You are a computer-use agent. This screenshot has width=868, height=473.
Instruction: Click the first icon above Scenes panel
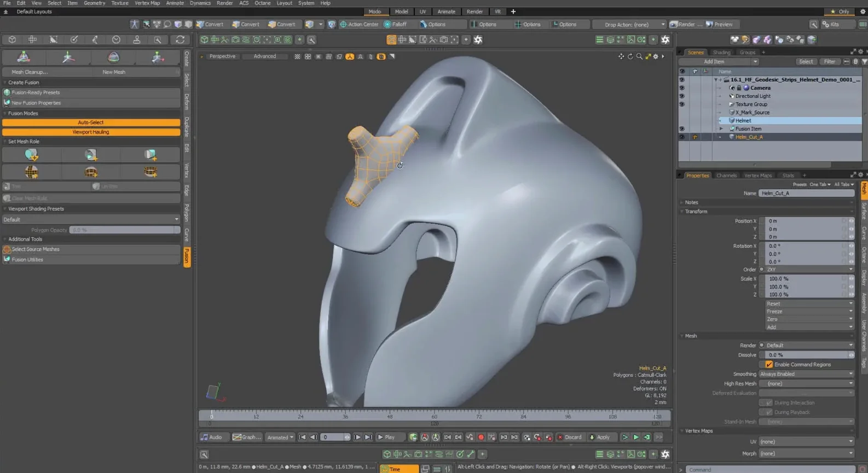pyautogui.click(x=734, y=39)
